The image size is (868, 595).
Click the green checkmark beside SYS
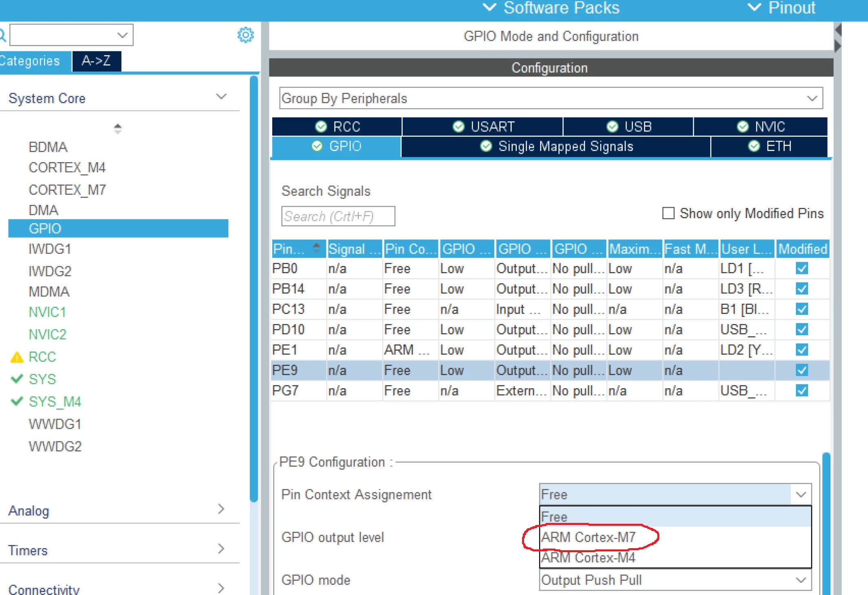coord(17,379)
